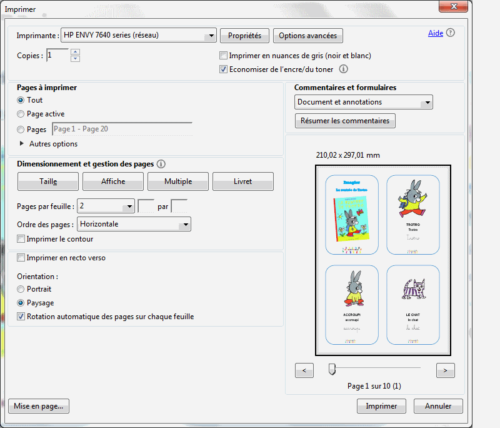The height and width of the screenshot is (428, 500).
Task: Click the preview page slider handle
Action: [x=332, y=369]
